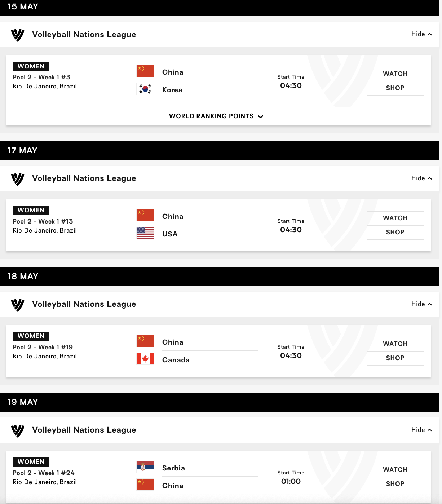Click China flag in the 18 May match

click(145, 341)
